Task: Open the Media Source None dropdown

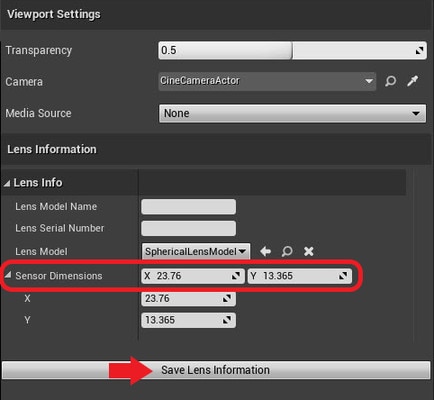Action: pyautogui.click(x=292, y=113)
